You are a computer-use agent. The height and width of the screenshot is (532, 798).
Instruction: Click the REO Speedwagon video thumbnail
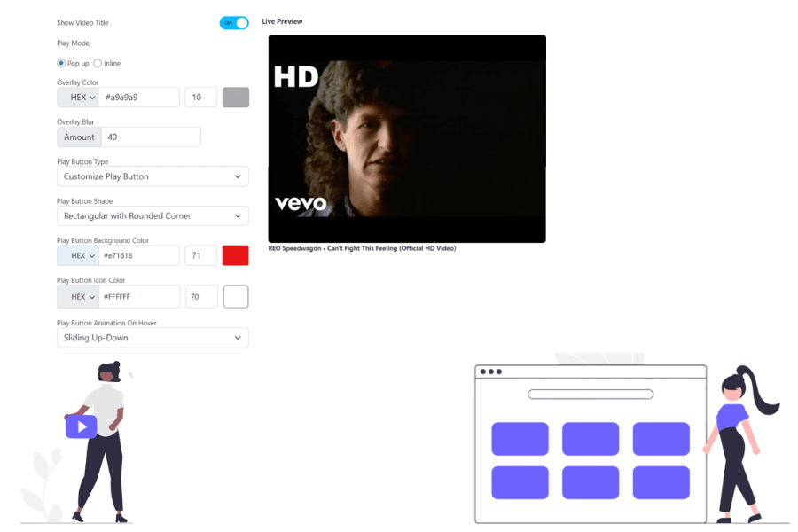[406, 138]
